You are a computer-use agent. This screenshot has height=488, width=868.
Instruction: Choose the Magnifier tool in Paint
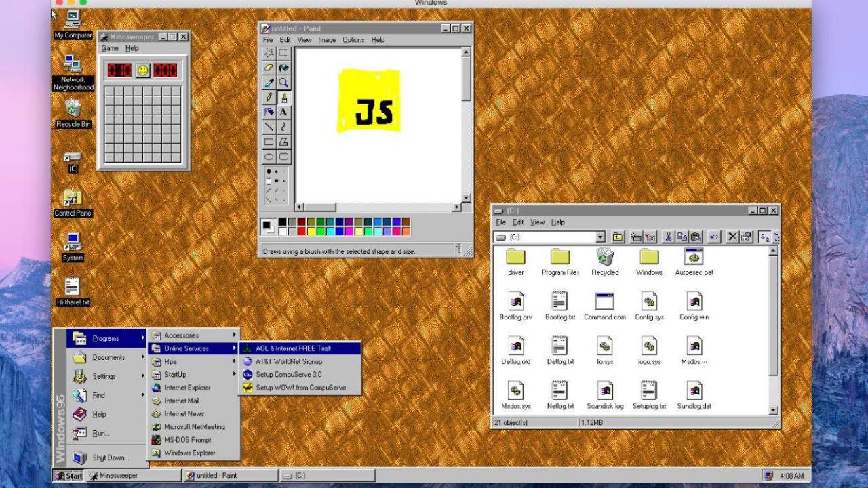pyautogui.click(x=283, y=82)
